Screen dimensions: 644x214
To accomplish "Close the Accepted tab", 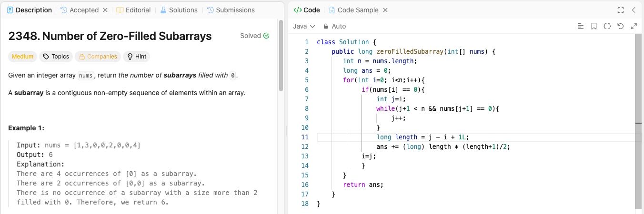I will (x=105, y=10).
